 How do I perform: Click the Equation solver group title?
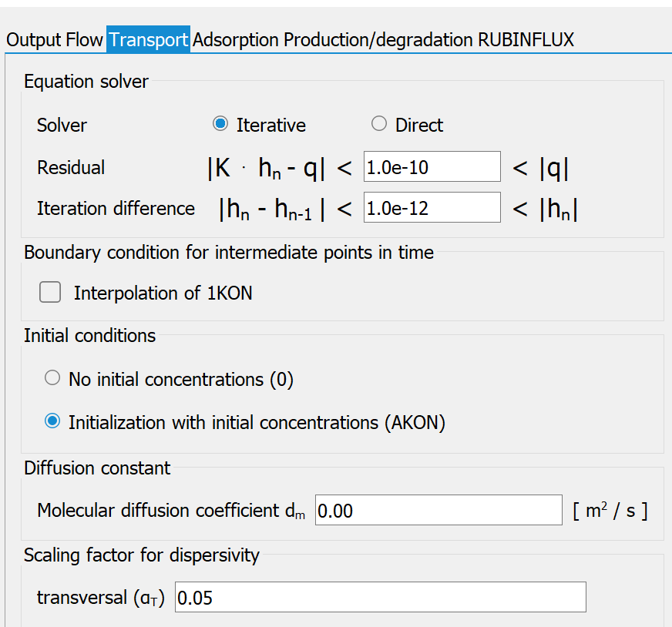86,82
